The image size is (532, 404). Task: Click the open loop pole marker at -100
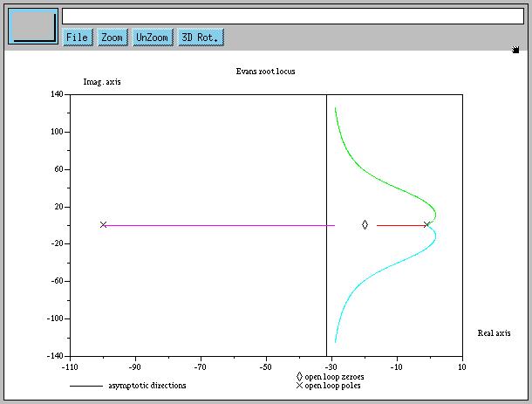click(103, 225)
